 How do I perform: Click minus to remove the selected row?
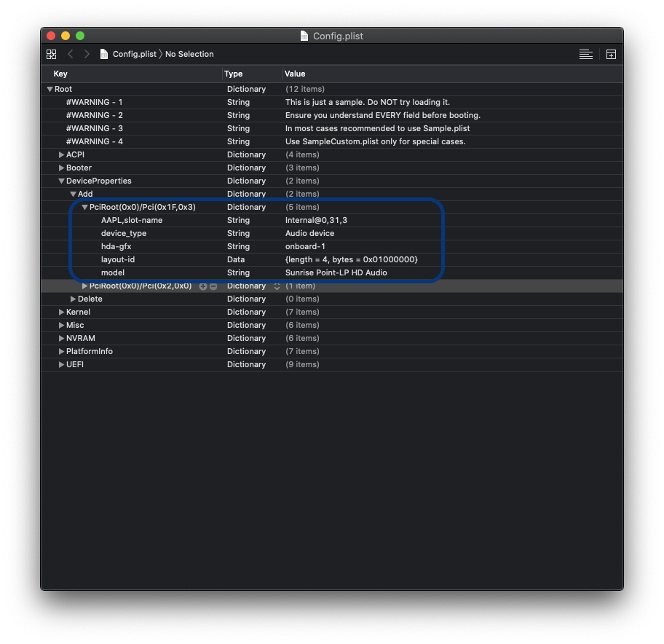tap(213, 286)
